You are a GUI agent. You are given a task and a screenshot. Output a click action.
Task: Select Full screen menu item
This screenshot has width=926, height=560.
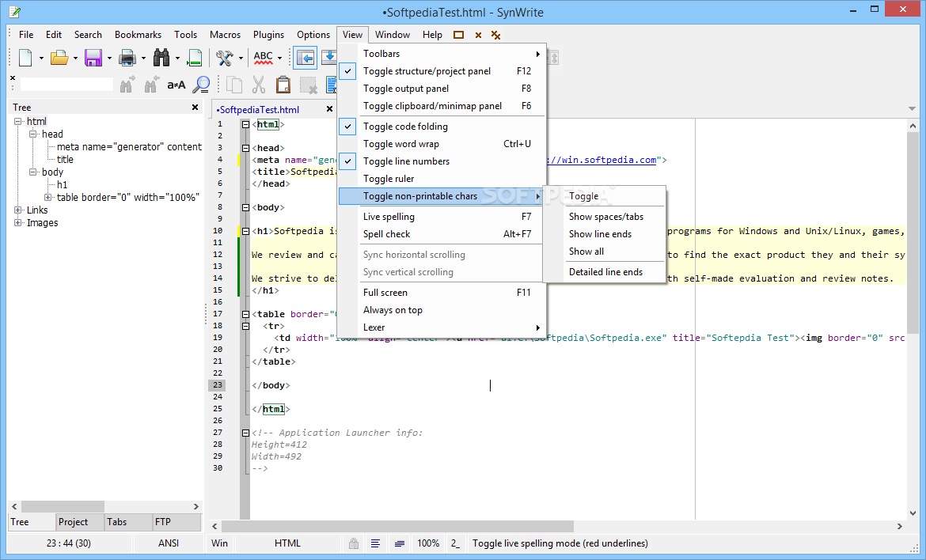point(441,293)
